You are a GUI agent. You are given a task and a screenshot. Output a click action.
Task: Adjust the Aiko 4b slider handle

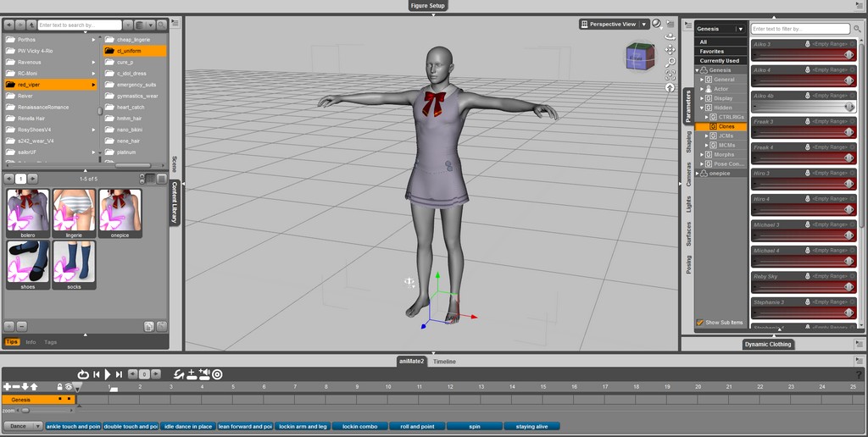pyautogui.click(x=849, y=107)
